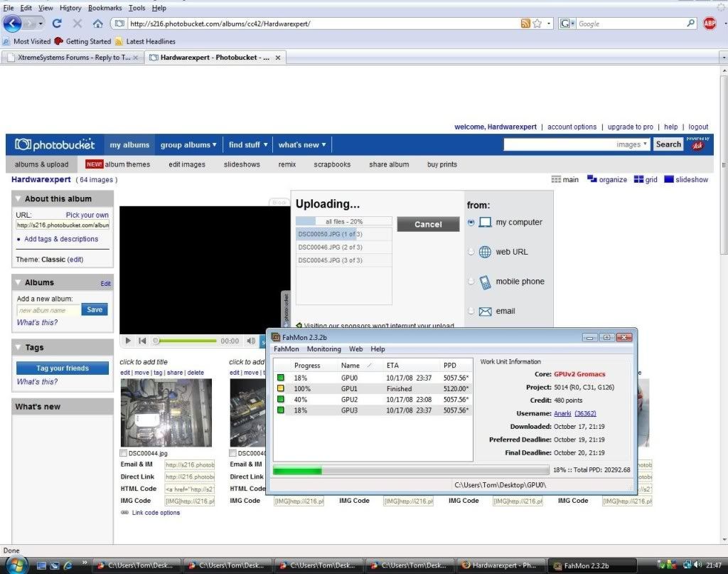Open the 'find stuff' dropdown menu

click(248, 145)
